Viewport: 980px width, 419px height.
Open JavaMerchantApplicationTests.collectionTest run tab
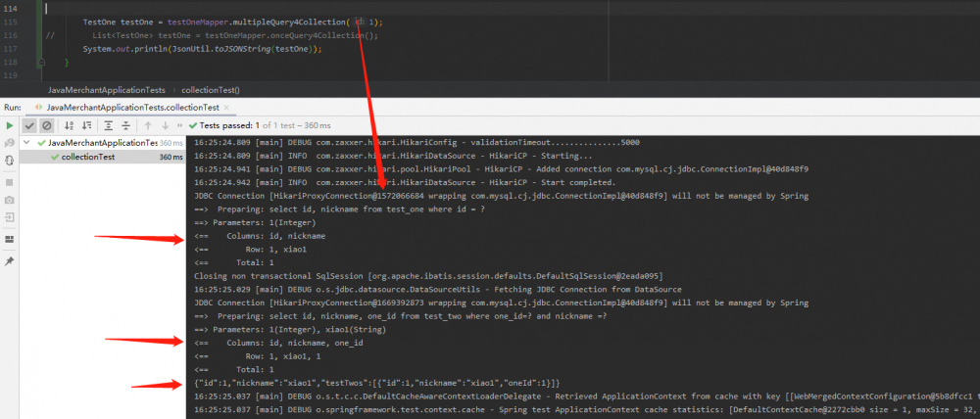pyautogui.click(x=132, y=108)
